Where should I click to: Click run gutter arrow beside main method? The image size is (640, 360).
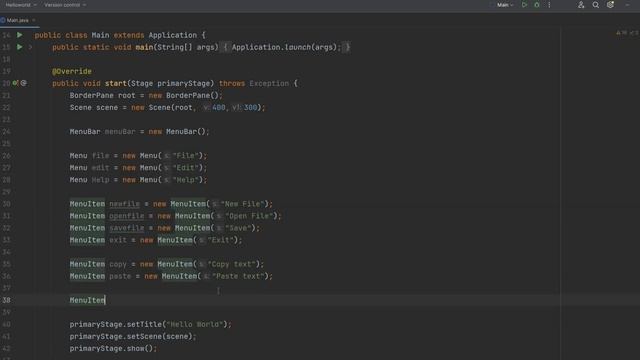(x=20, y=47)
